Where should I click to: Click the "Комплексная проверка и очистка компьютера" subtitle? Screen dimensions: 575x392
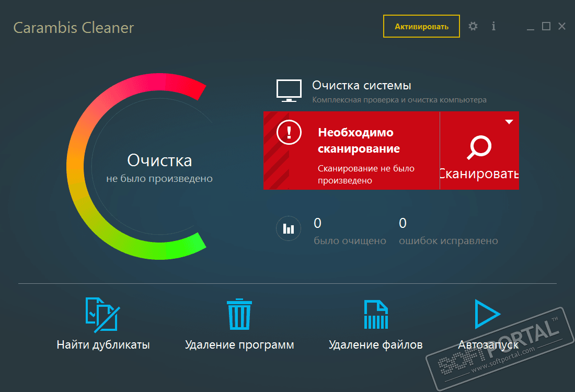click(399, 100)
